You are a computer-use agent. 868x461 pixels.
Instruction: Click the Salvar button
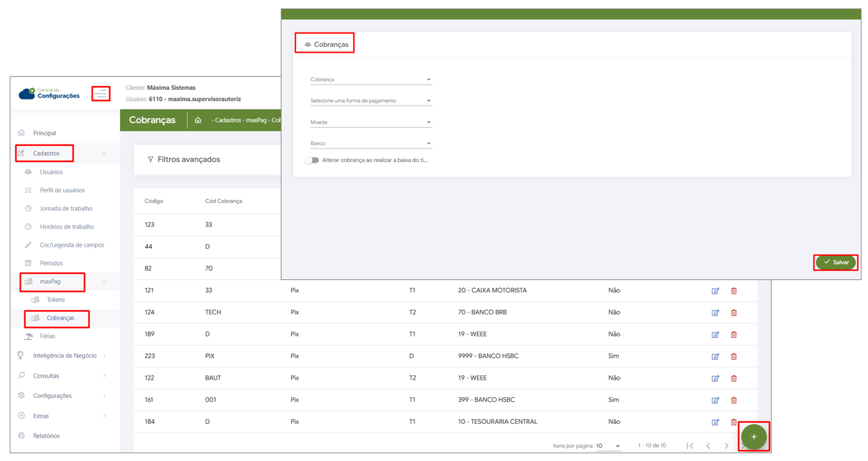click(836, 262)
